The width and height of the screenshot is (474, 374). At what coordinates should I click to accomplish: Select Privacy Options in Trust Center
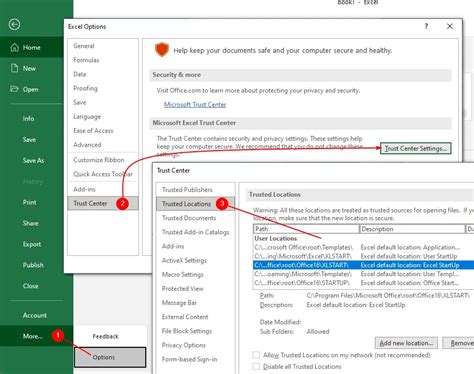point(183,345)
